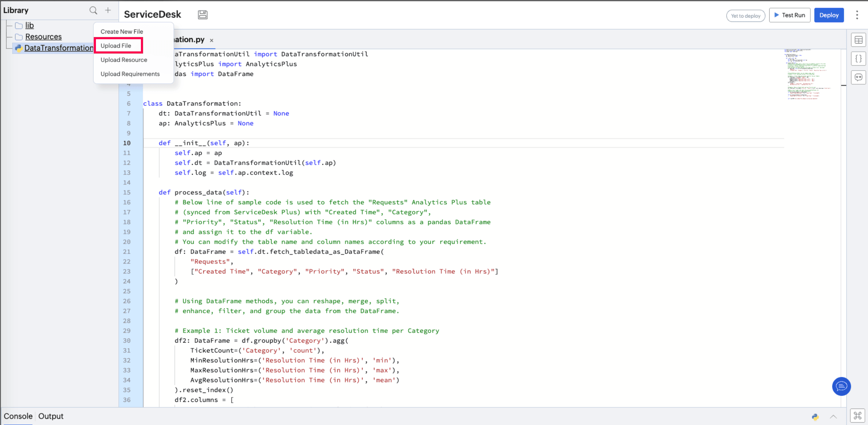Click the Python icon in the bottom bar

pyautogui.click(x=815, y=417)
